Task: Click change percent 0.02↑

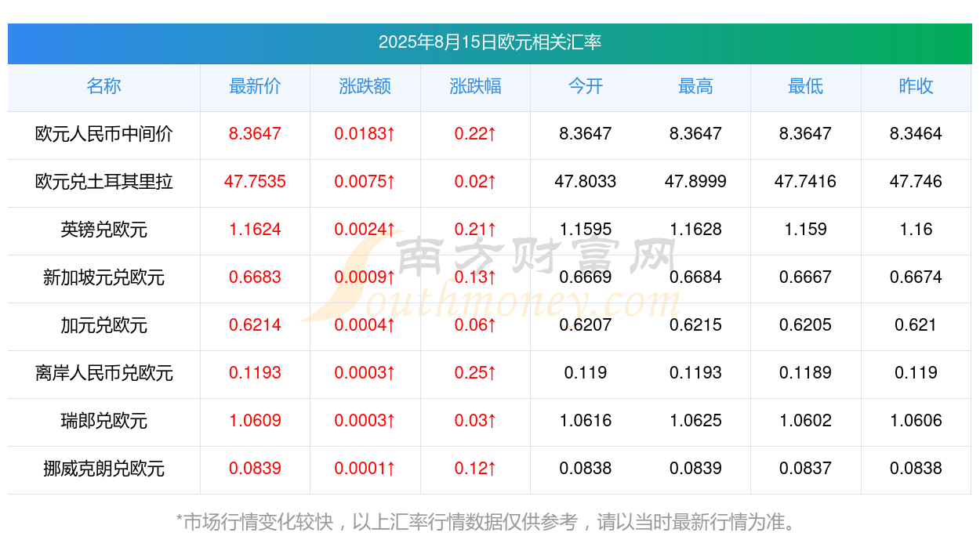Action: pos(475,182)
